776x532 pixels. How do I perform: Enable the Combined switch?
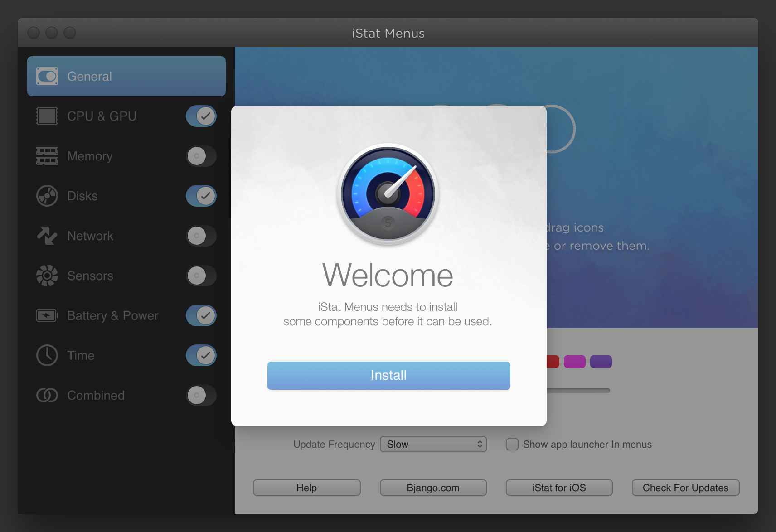[201, 395]
